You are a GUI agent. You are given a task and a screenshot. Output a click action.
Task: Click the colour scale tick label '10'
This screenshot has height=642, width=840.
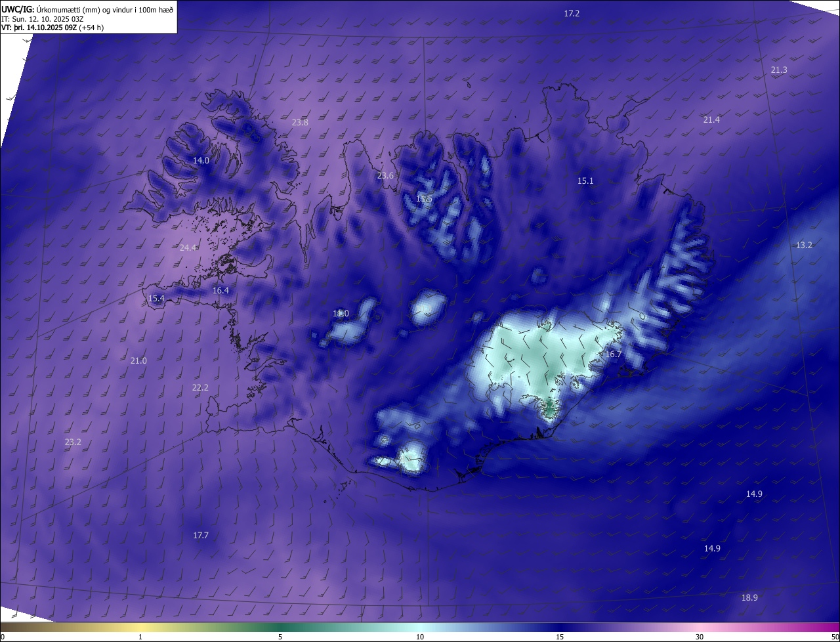[x=420, y=637]
